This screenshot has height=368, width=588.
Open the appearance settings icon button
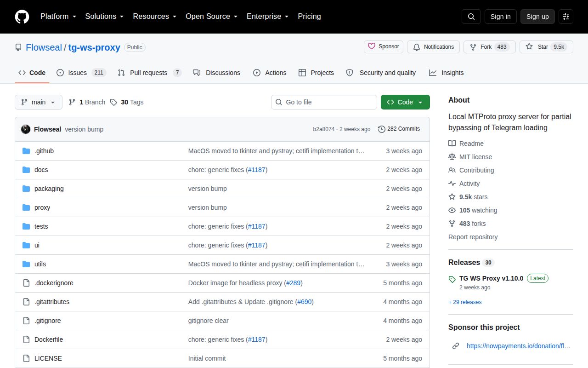point(566,17)
